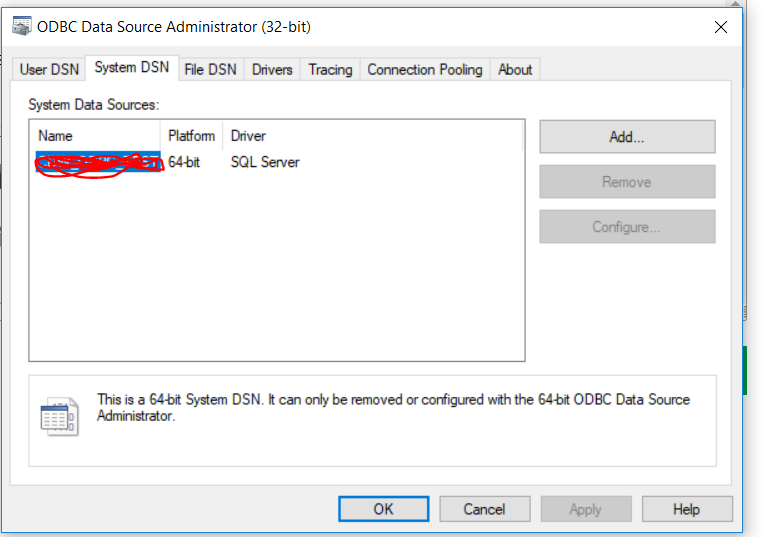The height and width of the screenshot is (537, 770).
Task: Cancel the dialog
Action: pyautogui.click(x=484, y=509)
